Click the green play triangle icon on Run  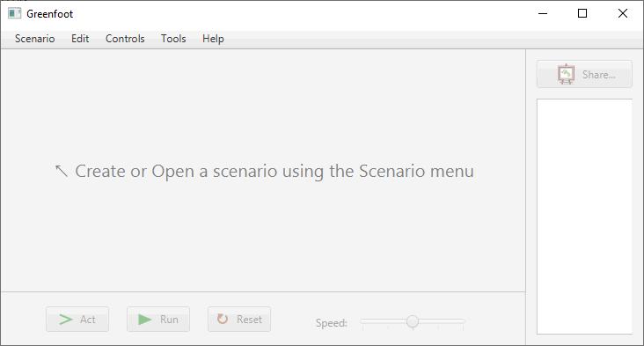click(x=144, y=320)
